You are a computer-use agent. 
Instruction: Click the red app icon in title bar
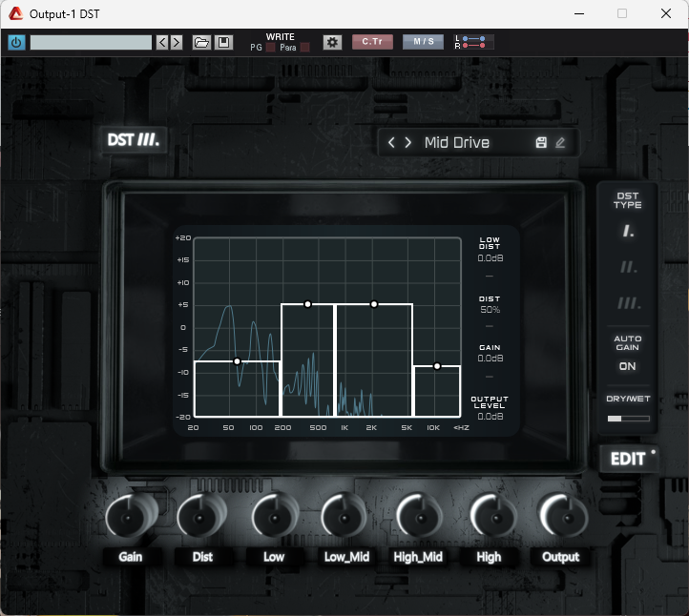point(16,13)
